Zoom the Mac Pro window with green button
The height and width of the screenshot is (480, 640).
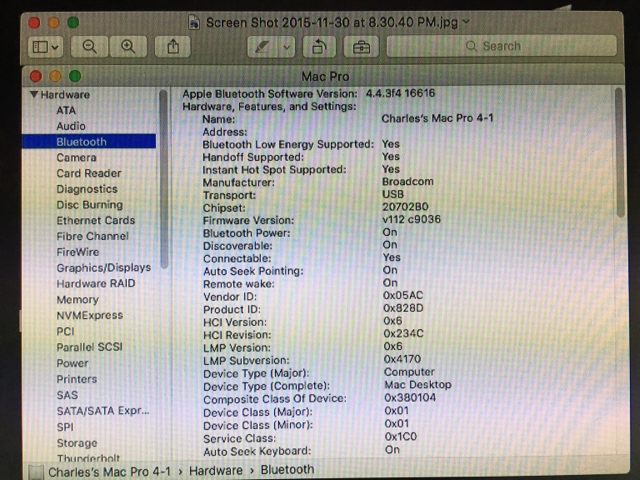75,76
